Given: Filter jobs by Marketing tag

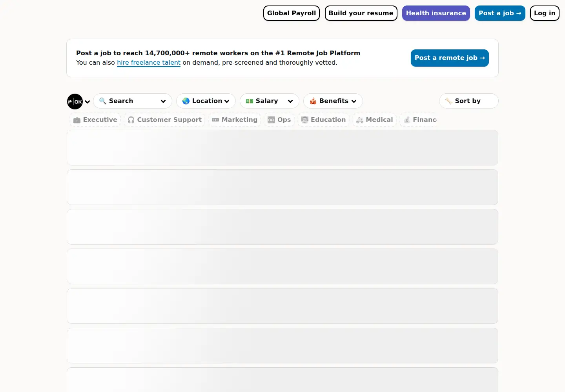Looking at the screenshot, I should pyautogui.click(x=235, y=120).
